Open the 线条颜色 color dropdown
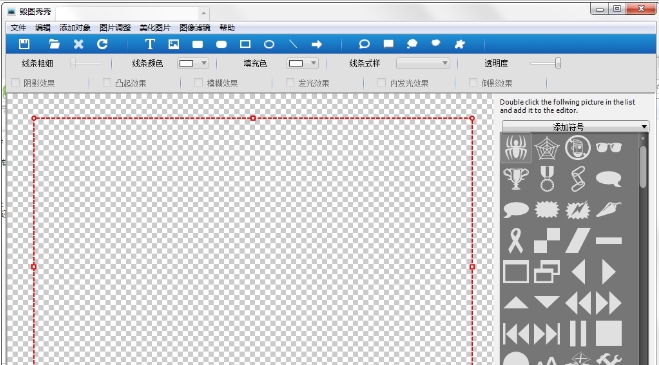The height and width of the screenshot is (365, 659). [193, 63]
